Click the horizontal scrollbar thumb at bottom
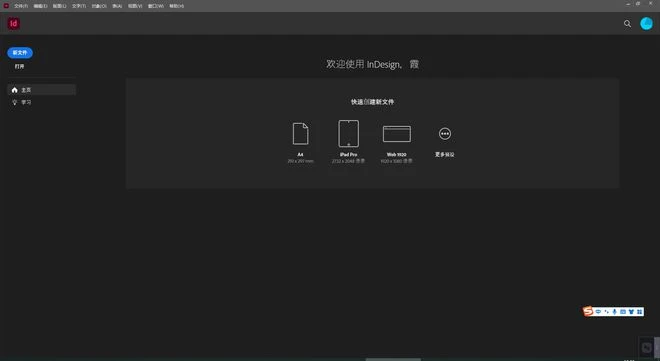The height and width of the screenshot is (361, 660). pos(393,359)
